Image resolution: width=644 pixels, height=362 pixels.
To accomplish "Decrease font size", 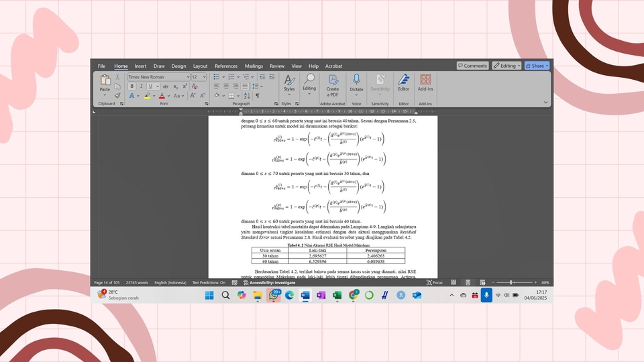I will tap(203, 96).
